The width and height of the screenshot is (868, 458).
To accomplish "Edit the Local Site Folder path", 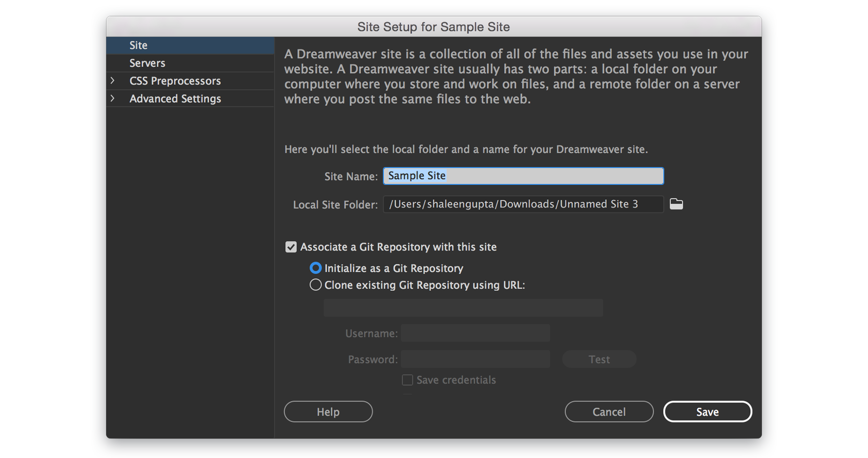I will click(523, 204).
